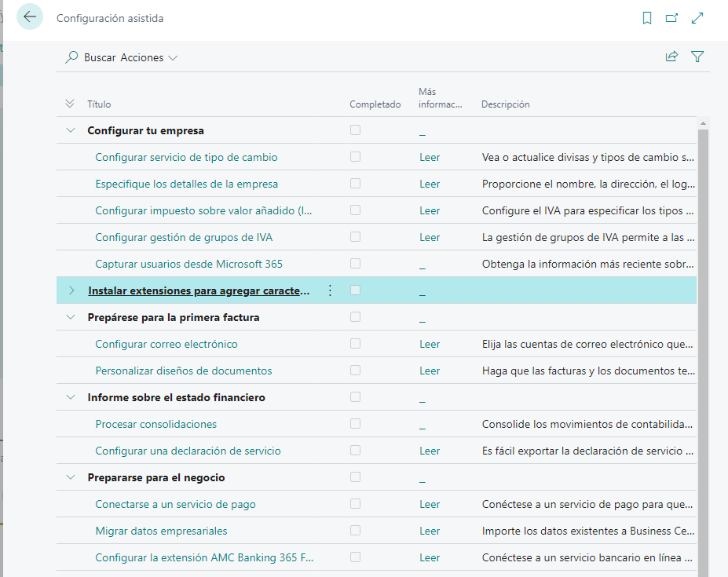Sort by Completado column header
This screenshot has width=728, height=577.
[375, 104]
